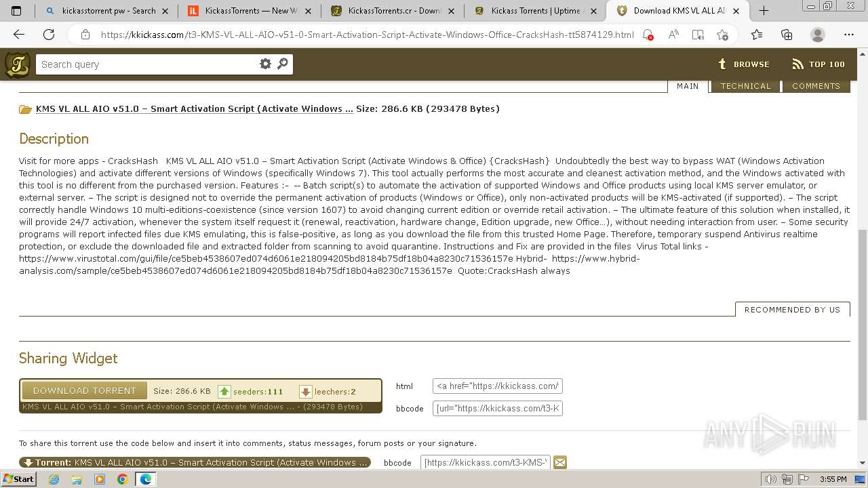This screenshot has width=868, height=488.
Task: Click the mail envelope icon
Action: pyautogui.click(x=560, y=463)
